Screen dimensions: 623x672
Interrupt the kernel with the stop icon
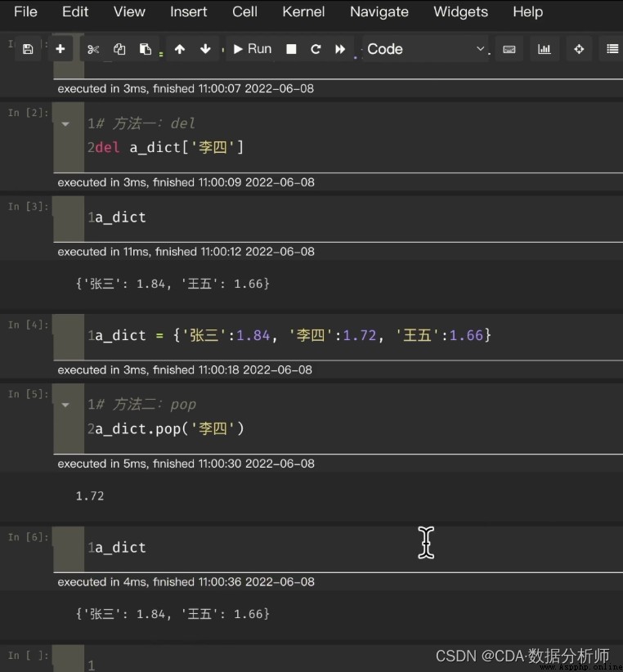coord(291,49)
